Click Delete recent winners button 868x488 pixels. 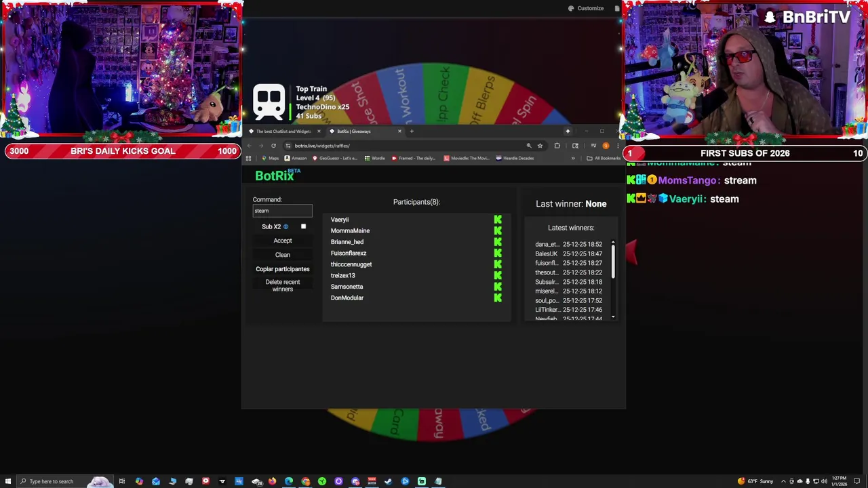pyautogui.click(x=283, y=285)
